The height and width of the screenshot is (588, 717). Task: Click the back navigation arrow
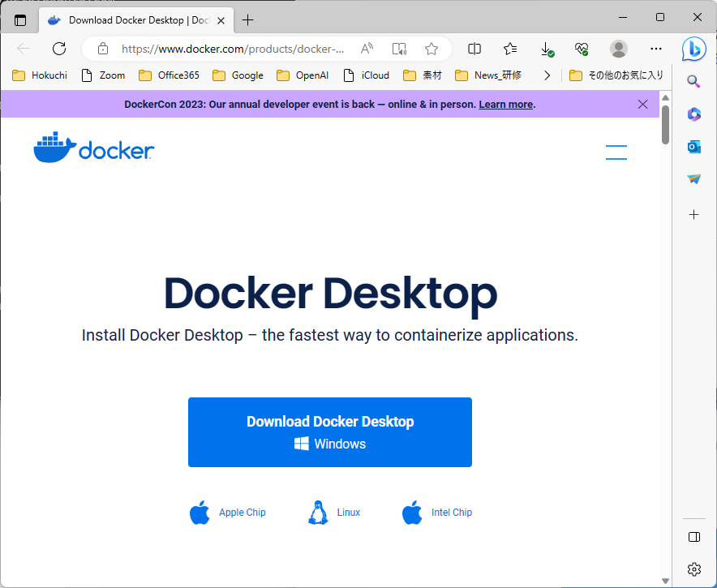click(24, 49)
